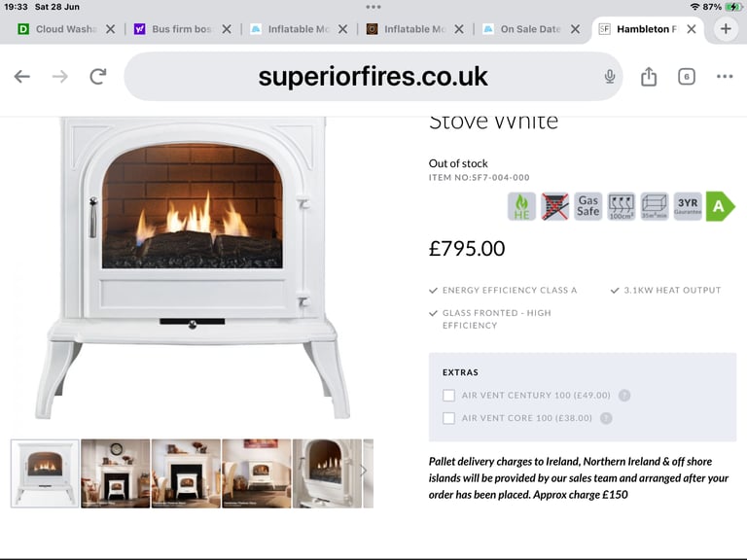
Task: Add a new tab with plus button
Action: 726,29
